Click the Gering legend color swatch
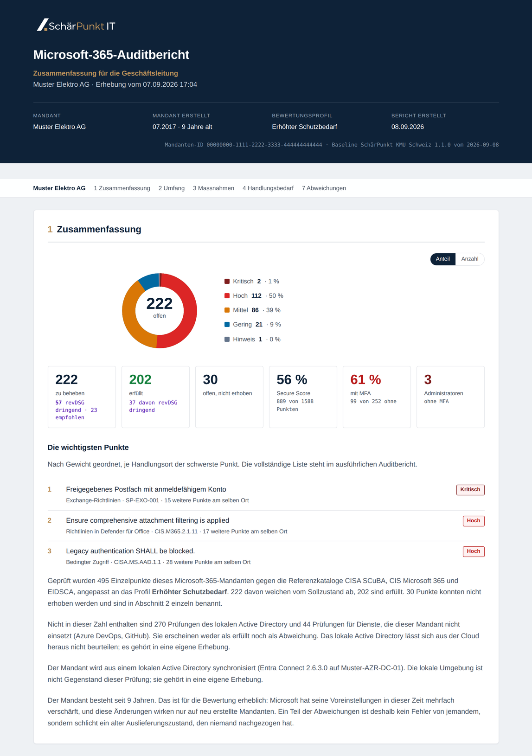The image size is (532, 756). 227,325
